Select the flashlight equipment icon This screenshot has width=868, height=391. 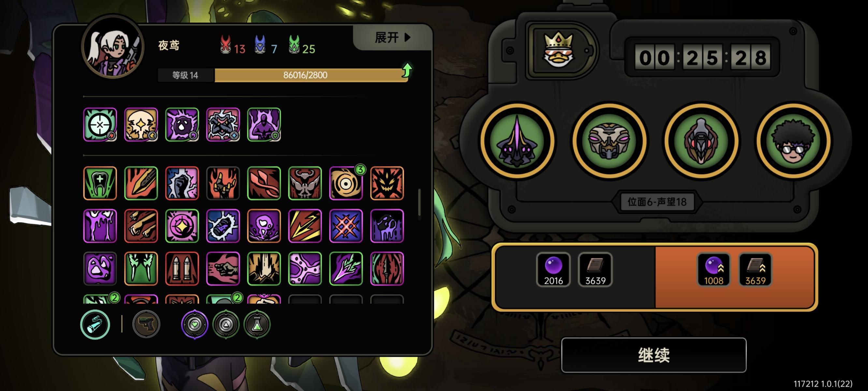click(95, 324)
